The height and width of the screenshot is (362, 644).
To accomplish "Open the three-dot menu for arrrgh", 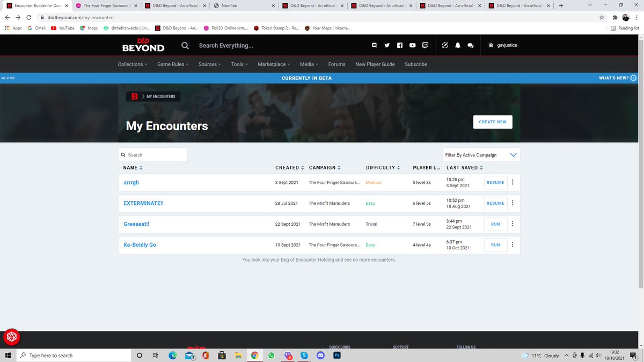I will click(x=513, y=182).
